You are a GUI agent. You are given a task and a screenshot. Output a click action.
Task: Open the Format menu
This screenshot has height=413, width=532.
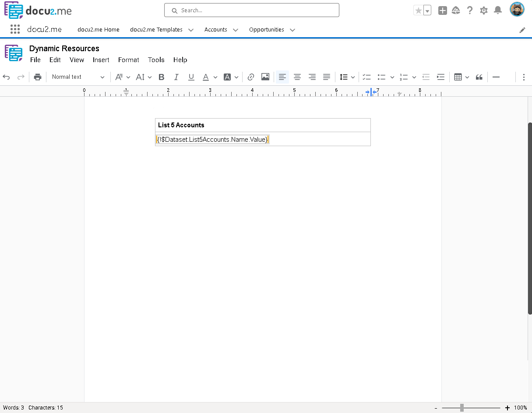pyautogui.click(x=129, y=60)
